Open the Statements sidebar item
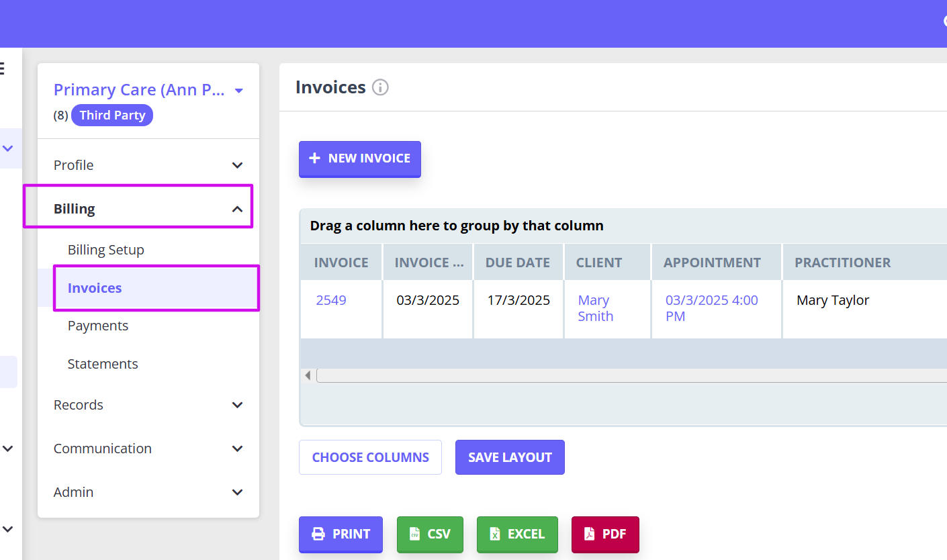 coord(102,363)
